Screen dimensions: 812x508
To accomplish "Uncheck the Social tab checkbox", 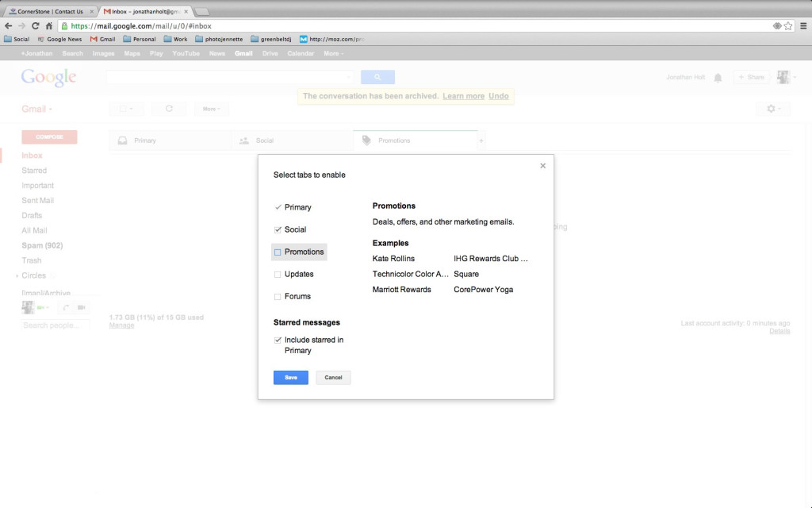I will 278,229.
